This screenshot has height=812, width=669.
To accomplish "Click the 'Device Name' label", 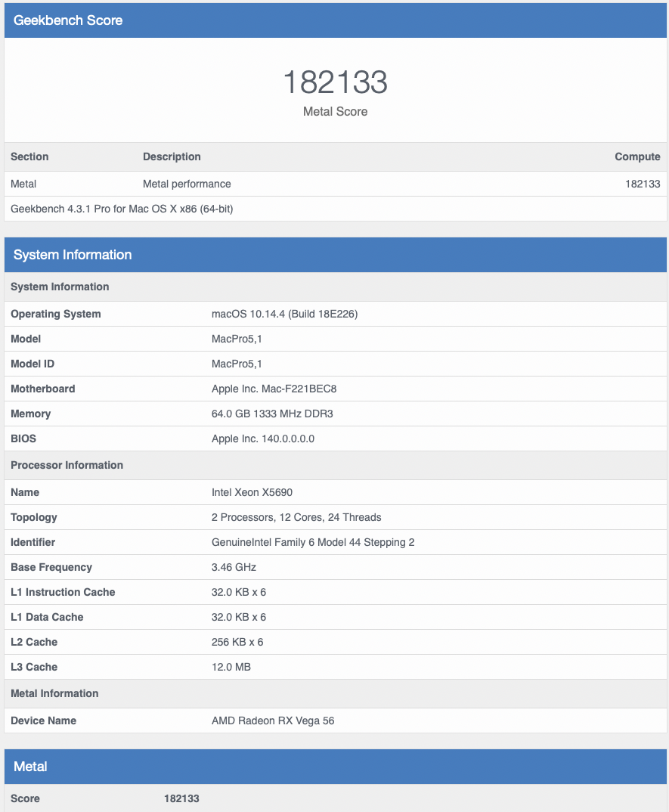I will pyautogui.click(x=44, y=721).
